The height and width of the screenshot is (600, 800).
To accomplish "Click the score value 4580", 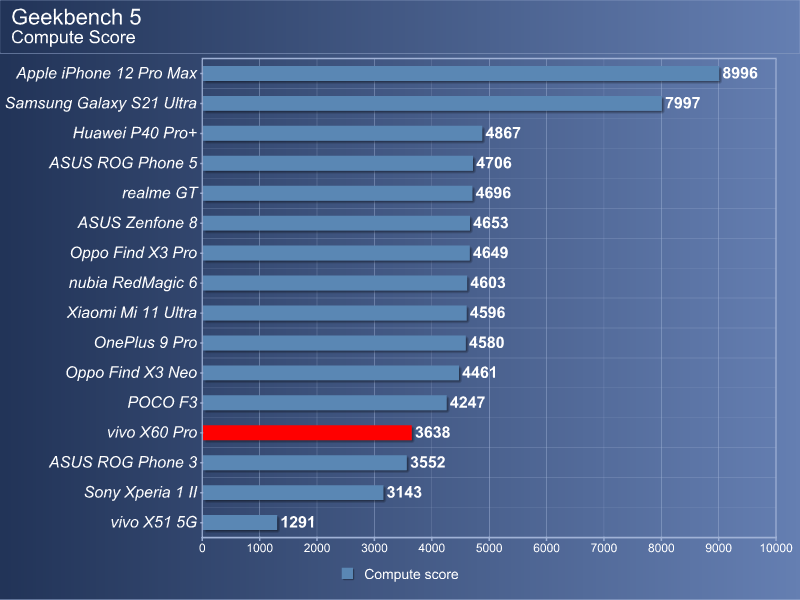I will click(486, 343).
